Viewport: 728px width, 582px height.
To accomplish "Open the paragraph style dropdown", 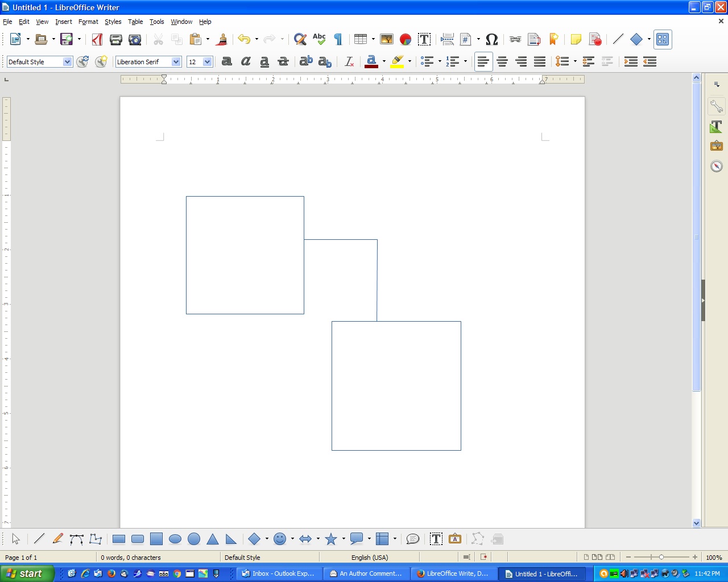I will [x=67, y=61].
